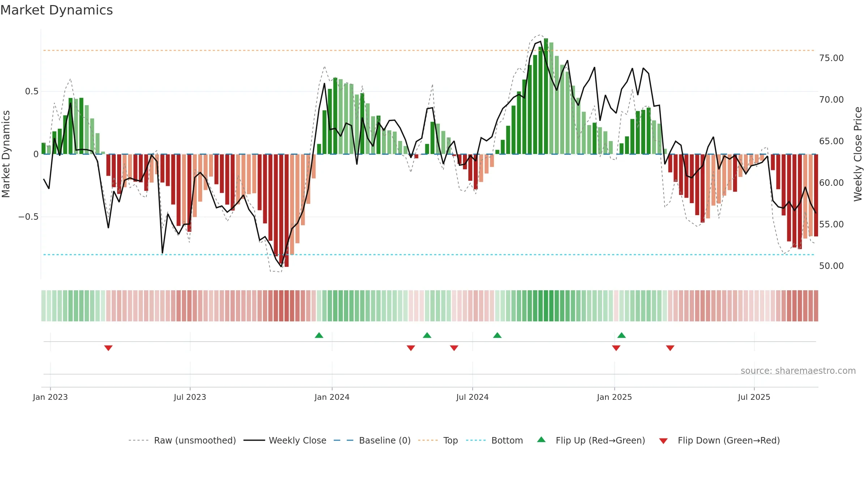Click the Weekly Close Price axis title

click(858, 154)
